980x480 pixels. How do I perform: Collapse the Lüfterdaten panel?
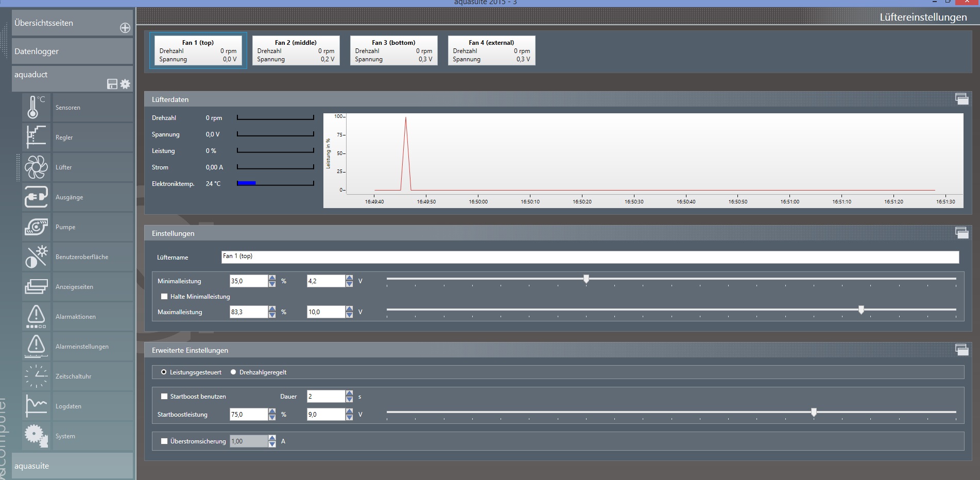[961, 99]
